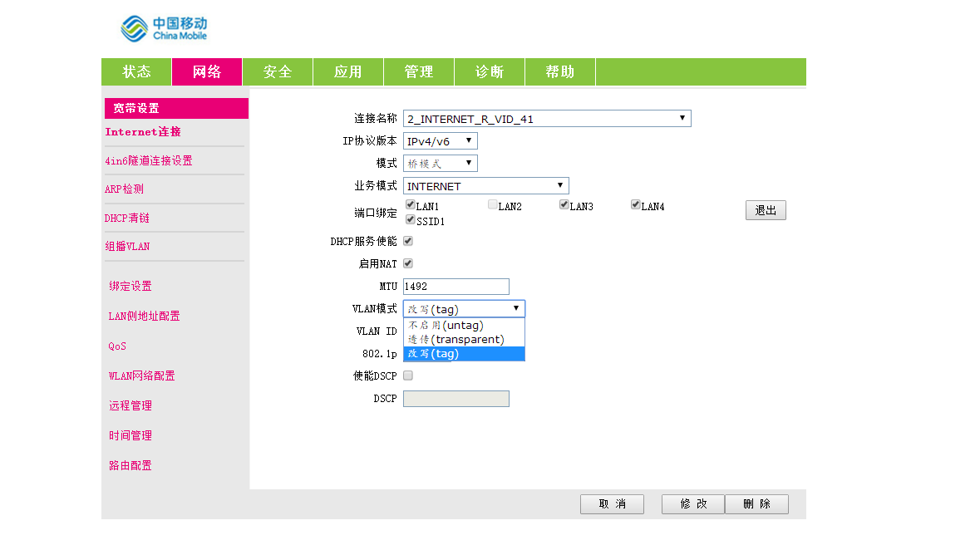Open LAN侧地址配置 page
This screenshot has height=540, width=980.
(x=145, y=317)
